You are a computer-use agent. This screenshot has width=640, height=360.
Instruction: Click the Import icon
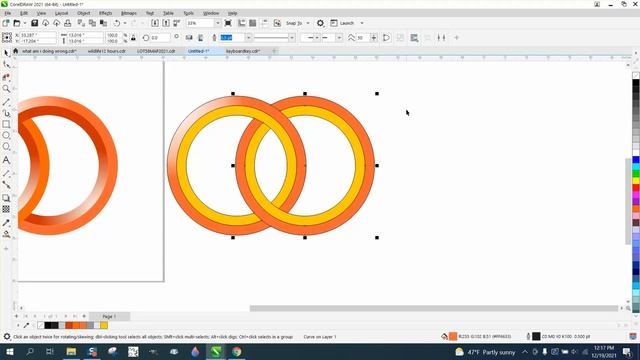point(155,23)
